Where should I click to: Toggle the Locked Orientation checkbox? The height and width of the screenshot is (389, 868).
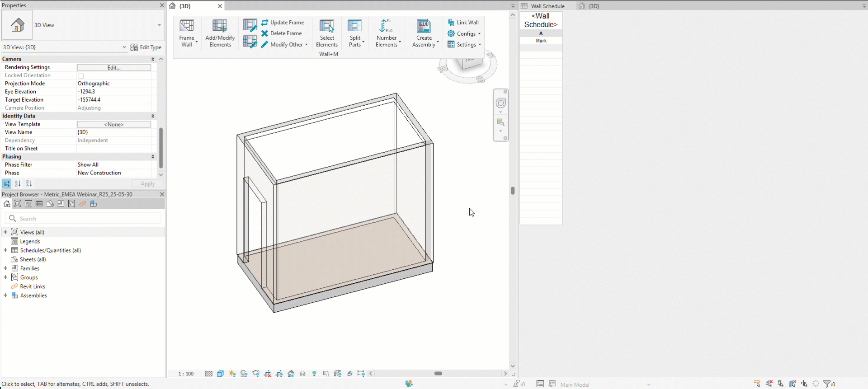[x=81, y=76]
